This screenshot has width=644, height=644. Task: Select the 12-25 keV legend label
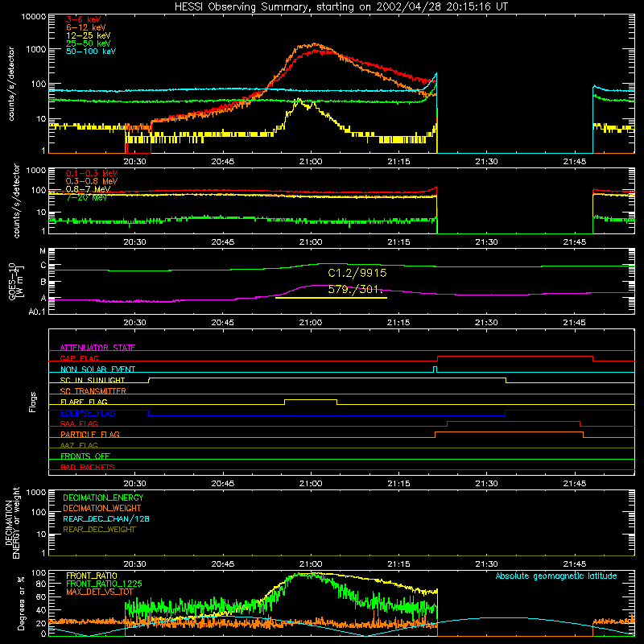[89, 35]
